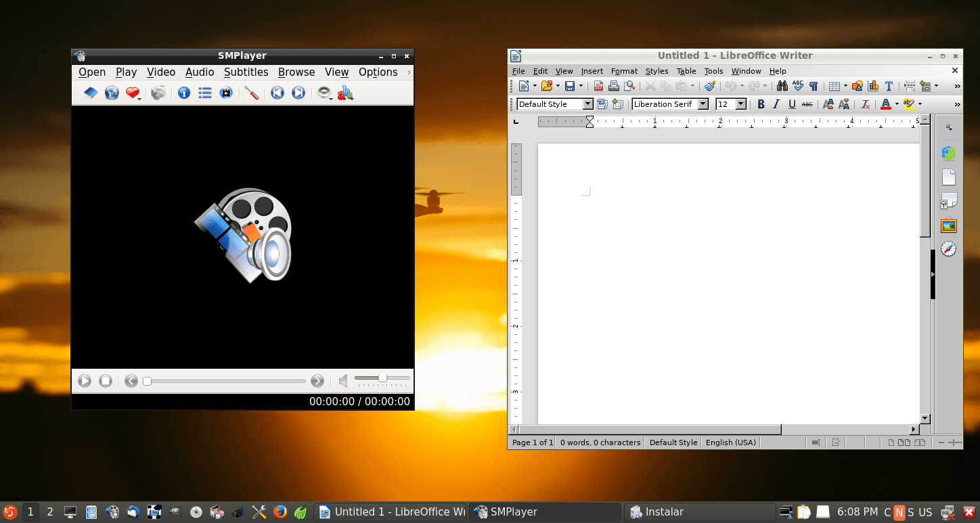Viewport: 980px width, 523px height.
Task: Expand the Insert Table dropdown arrow
Action: [x=845, y=86]
